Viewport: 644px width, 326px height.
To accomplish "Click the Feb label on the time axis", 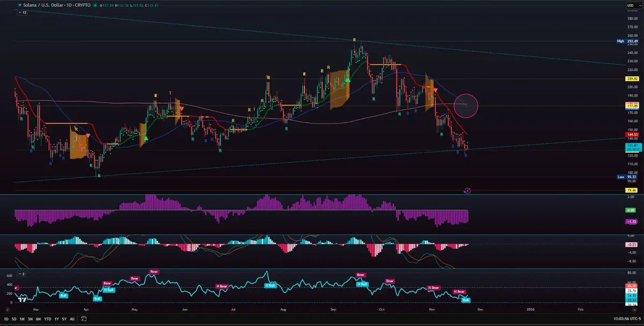I will 581,309.
